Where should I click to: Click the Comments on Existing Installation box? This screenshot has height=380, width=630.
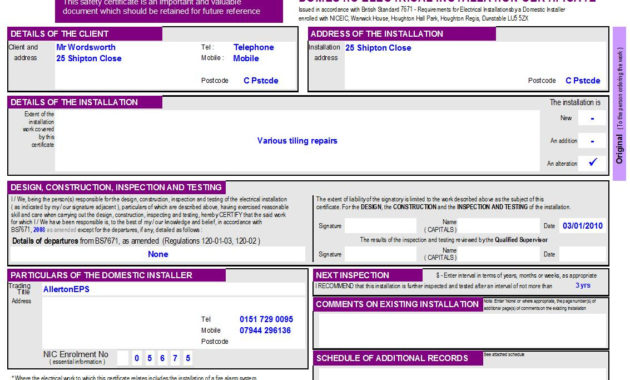[462, 330]
